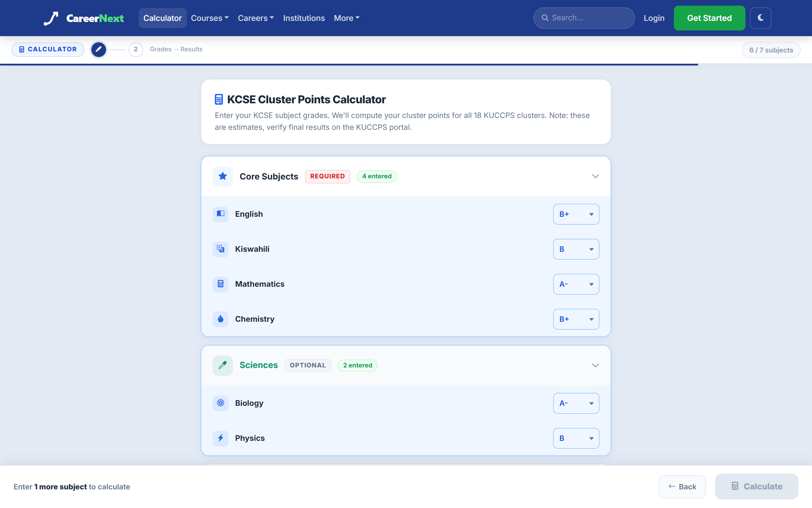Image resolution: width=812 pixels, height=508 pixels.
Task: Open the Biology grade dropdown
Action: coord(576,403)
